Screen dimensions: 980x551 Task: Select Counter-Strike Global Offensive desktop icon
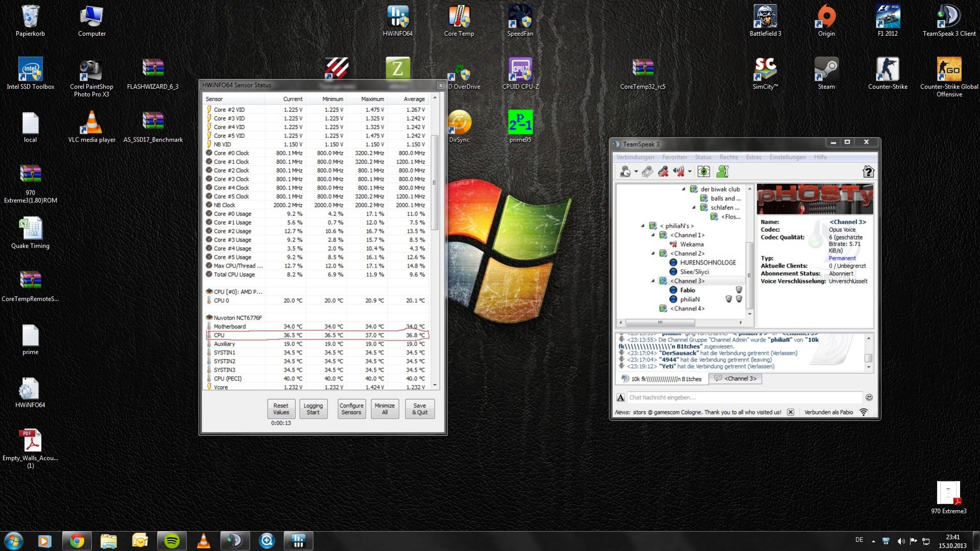click(949, 78)
